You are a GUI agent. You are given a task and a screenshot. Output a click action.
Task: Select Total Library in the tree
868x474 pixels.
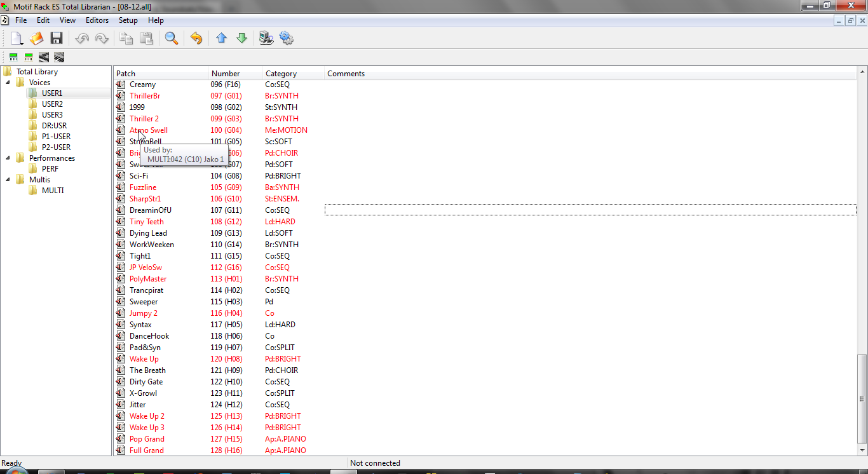(37, 72)
